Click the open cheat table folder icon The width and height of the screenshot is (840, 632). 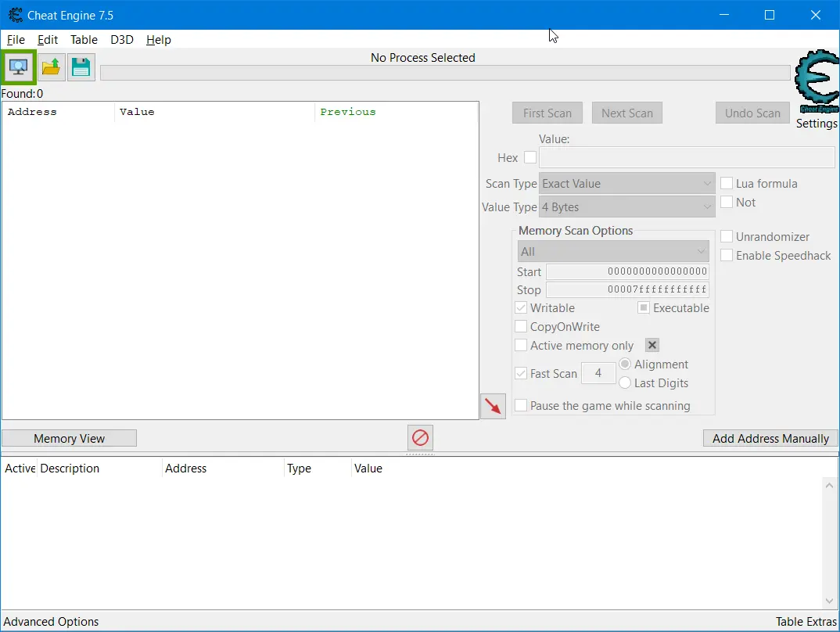click(52, 67)
